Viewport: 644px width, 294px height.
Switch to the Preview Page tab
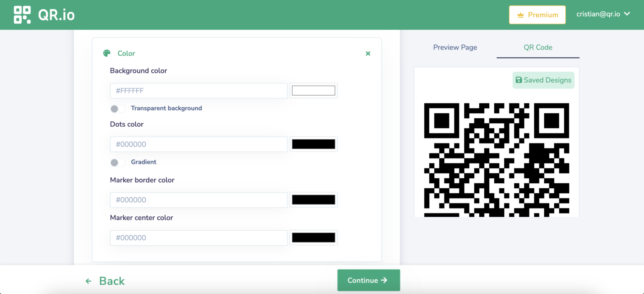(x=455, y=47)
